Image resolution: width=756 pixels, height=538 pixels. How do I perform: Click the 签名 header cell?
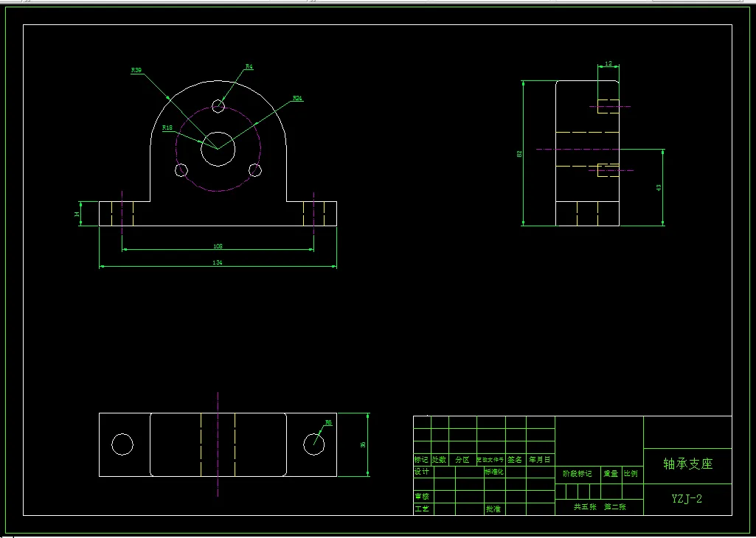coord(515,459)
